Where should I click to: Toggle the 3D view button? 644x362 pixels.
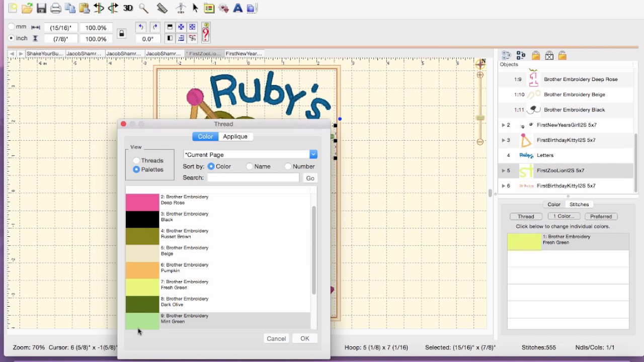pyautogui.click(x=128, y=8)
